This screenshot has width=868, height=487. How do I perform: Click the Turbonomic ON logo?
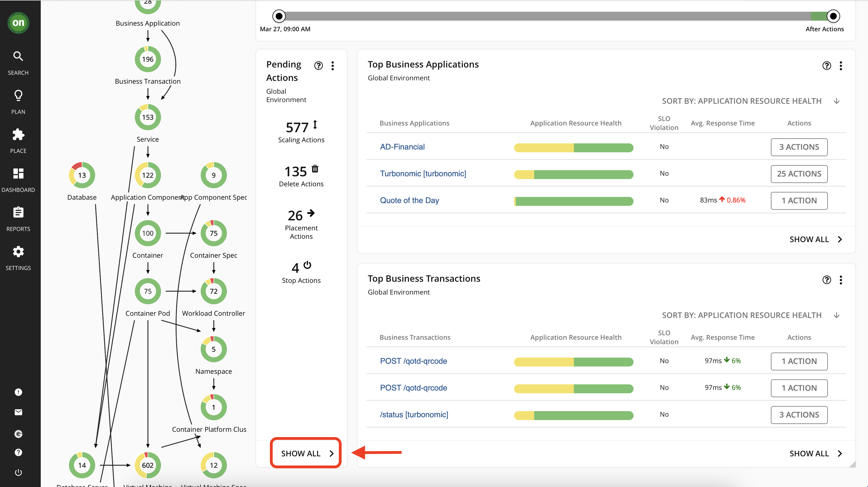coord(18,23)
